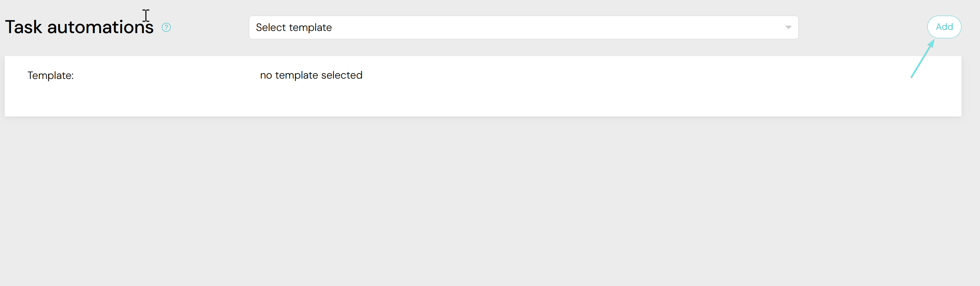Click the "Template:" label

(51, 75)
